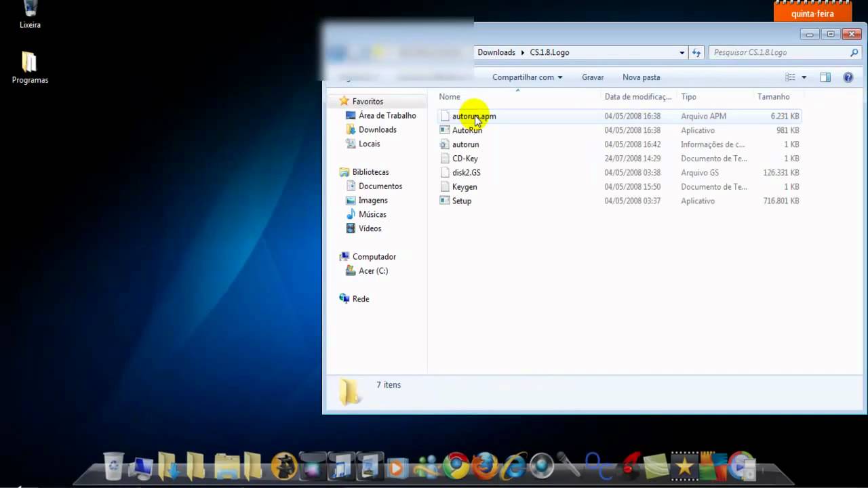
Task: Click the file name text 'disk2.GS'
Action: 466,173
